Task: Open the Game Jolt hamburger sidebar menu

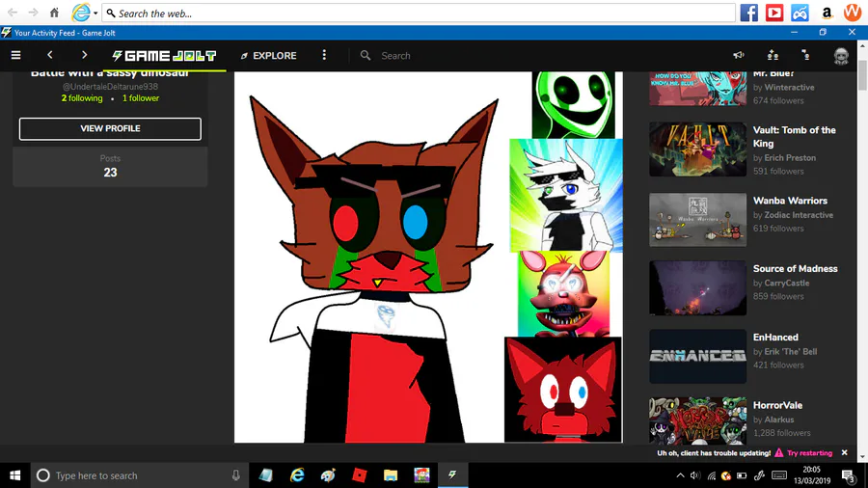Action: point(15,55)
